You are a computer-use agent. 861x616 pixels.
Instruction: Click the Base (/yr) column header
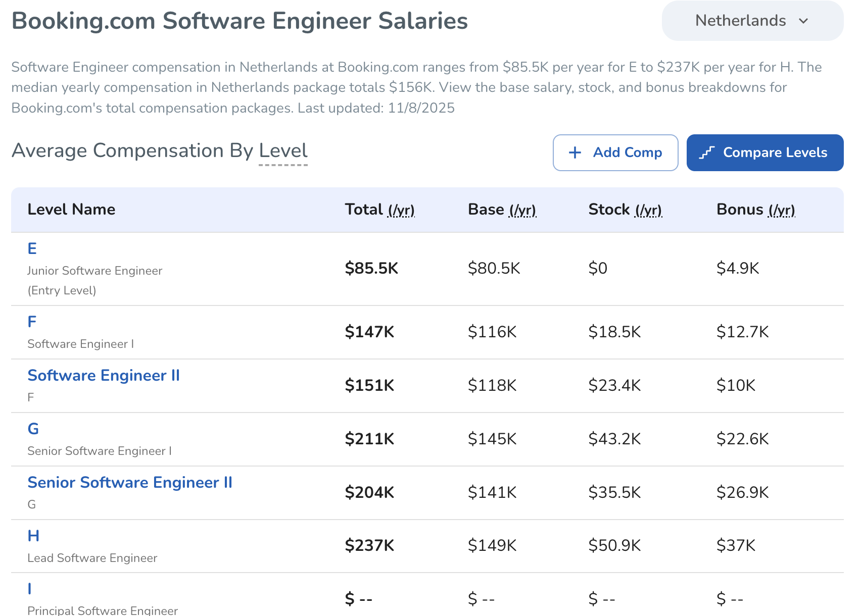pos(502,210)
